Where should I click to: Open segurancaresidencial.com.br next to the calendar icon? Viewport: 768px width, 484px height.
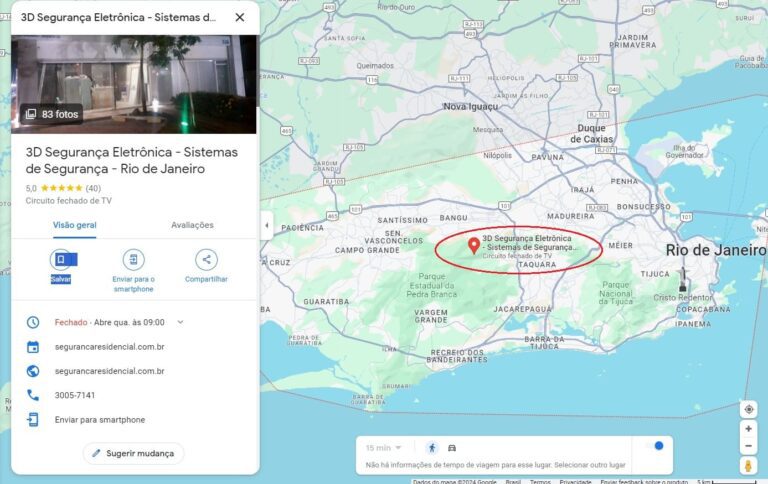tap(110, 347)
